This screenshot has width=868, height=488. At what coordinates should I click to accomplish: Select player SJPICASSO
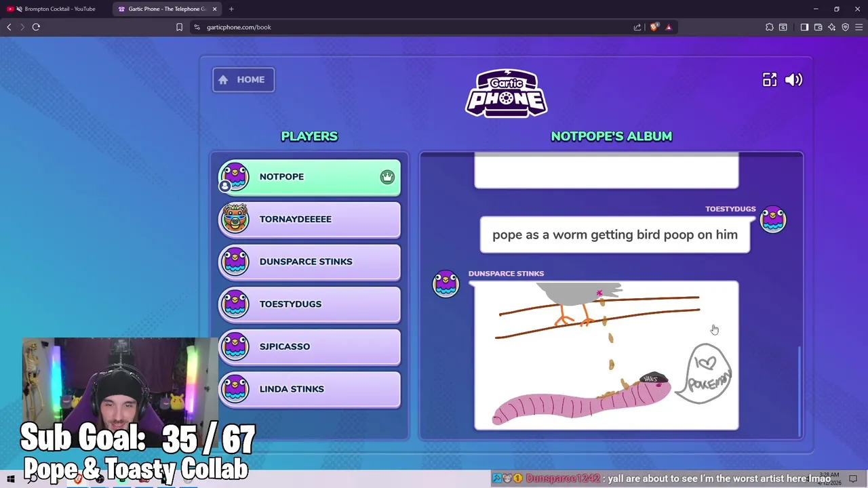309,346
